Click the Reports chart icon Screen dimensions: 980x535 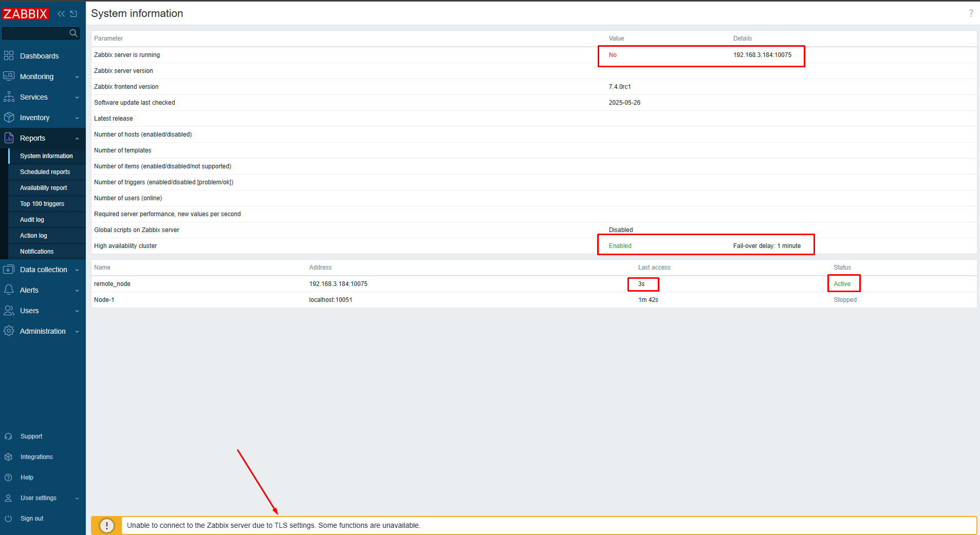point(9,138)
